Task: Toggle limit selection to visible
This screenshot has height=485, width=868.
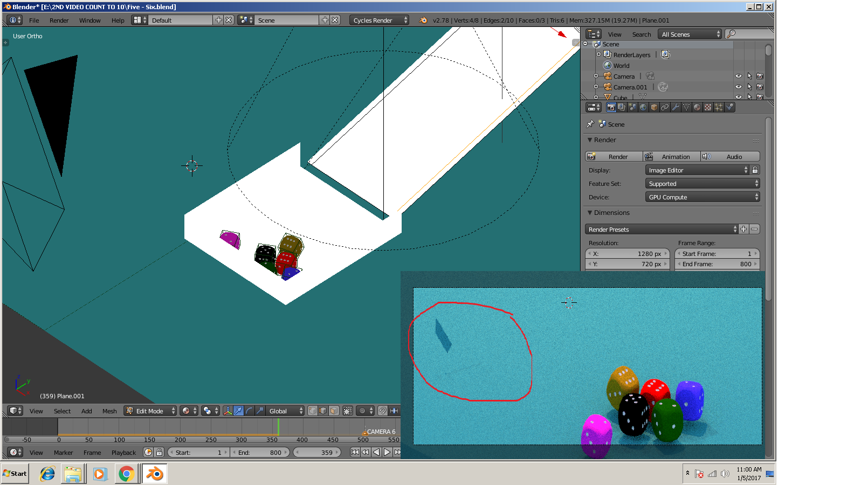Action: 348,411
